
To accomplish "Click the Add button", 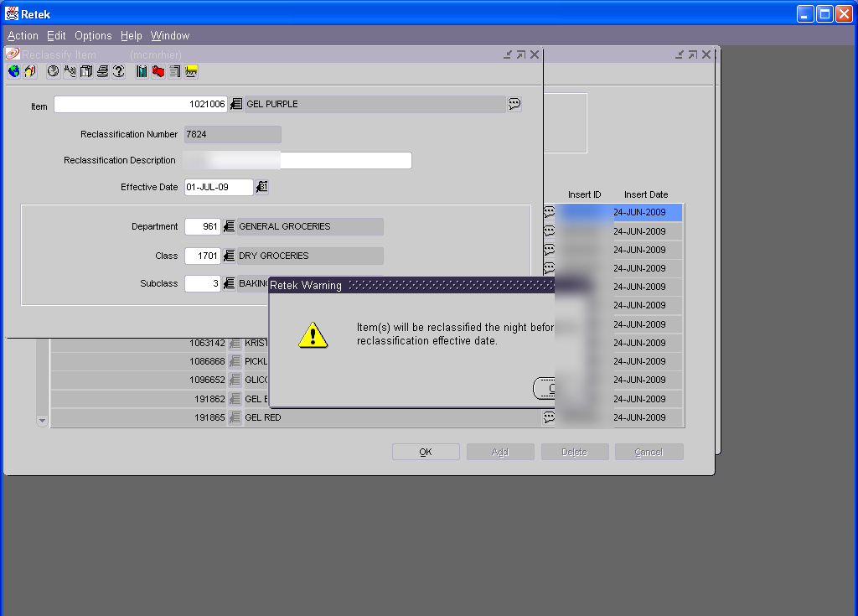I will pyautogui.click(x=500, y=453).
